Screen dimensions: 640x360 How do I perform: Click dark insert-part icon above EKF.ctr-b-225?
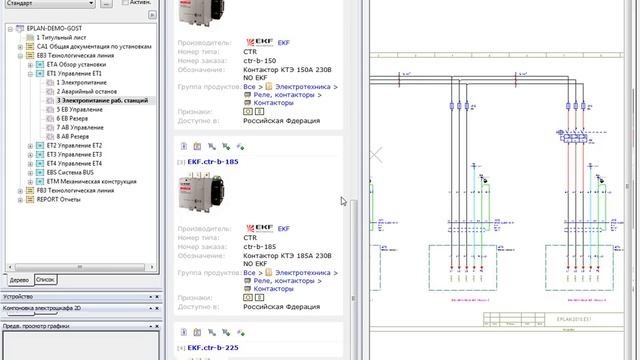click(x=211, y=332)
